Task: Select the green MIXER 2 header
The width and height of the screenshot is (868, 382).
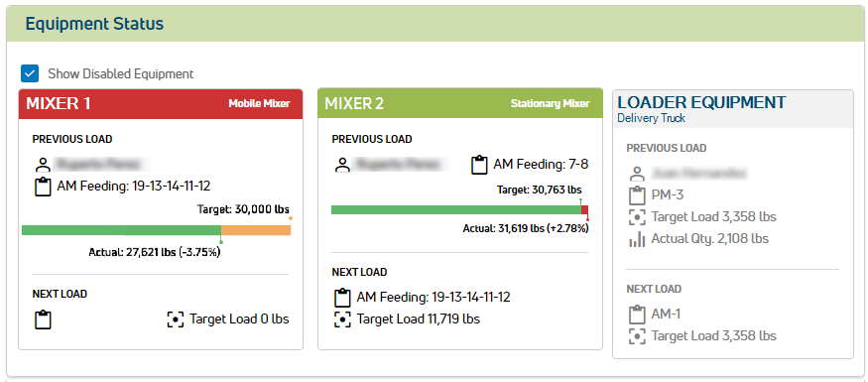Action: [x=460, y=103]
